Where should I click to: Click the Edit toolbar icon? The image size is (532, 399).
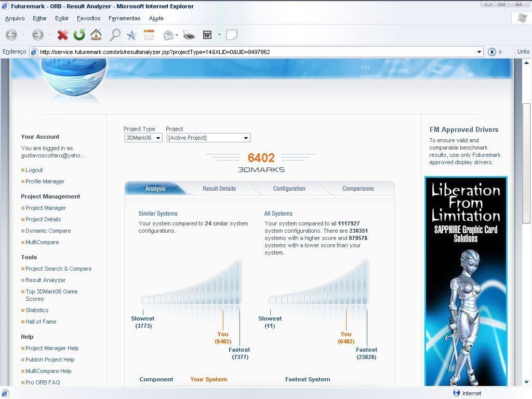click(x=207, y=35)
